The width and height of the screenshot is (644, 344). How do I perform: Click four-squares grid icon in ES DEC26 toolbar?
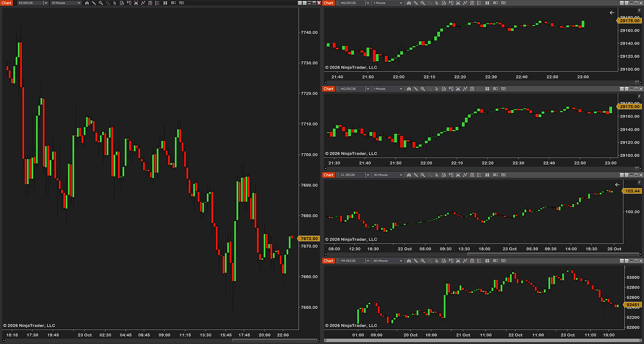click(165, 3)
